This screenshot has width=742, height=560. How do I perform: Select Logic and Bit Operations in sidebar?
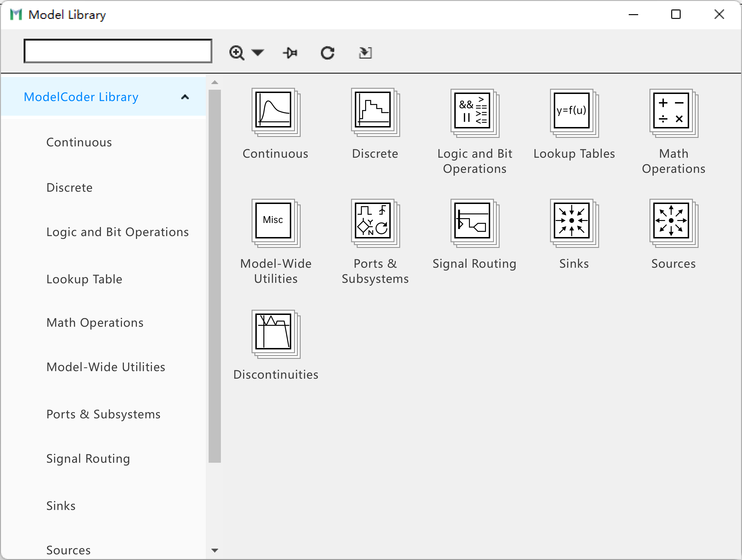coord(117,232)
